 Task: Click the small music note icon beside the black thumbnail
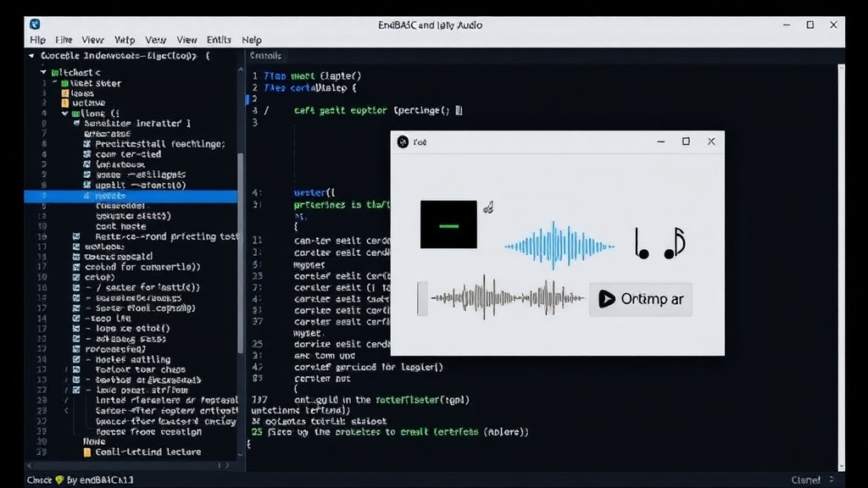click(x=487, y=208)
